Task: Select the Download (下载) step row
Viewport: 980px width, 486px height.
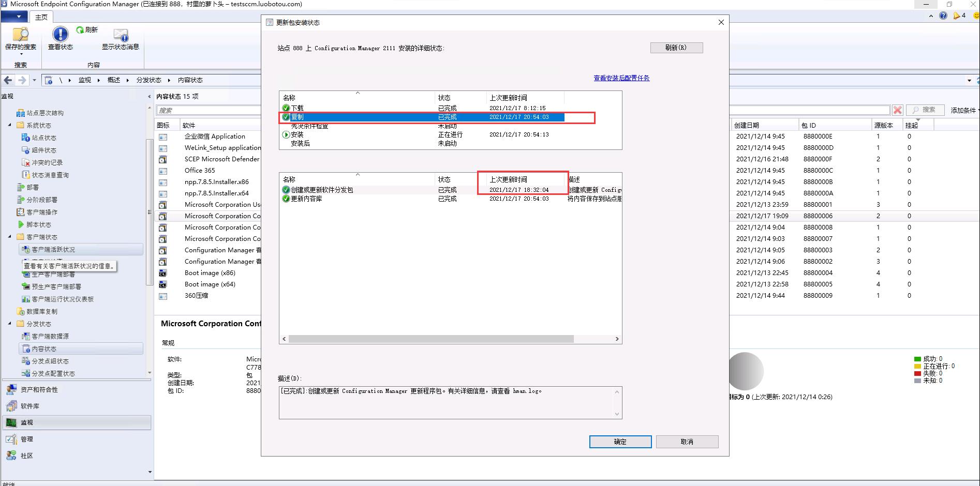Action: pyautogui.click(x=423, y=108)
